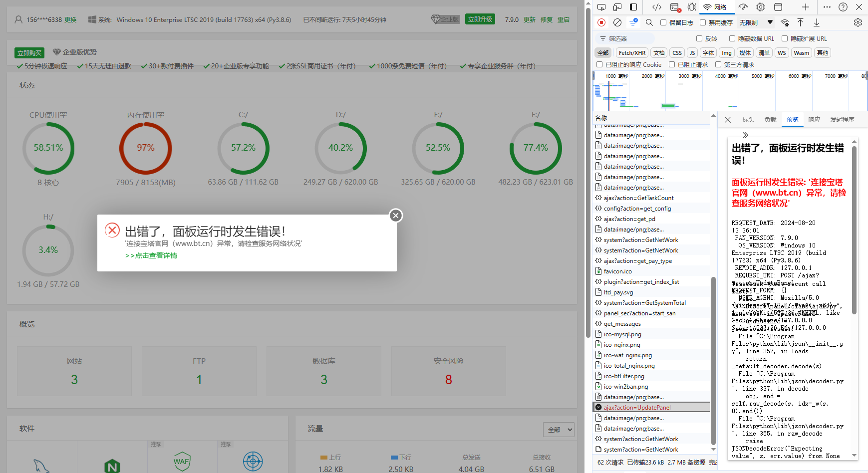This screenshot has height=473, width=868.
Task: Check the 反转 invert filter checkbox
Action: tap(699, 38)
